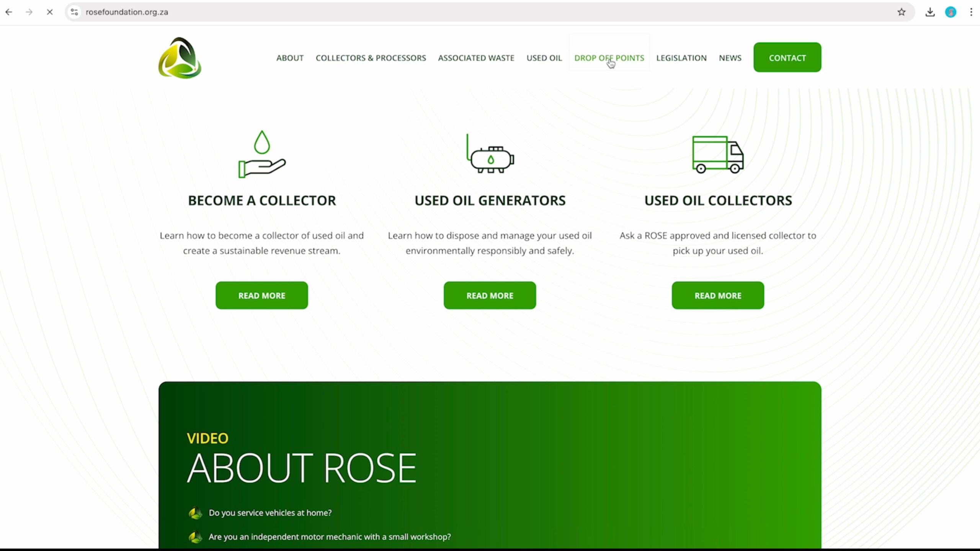Click the ROSE Foundation logo

click(x=180, y=58)
